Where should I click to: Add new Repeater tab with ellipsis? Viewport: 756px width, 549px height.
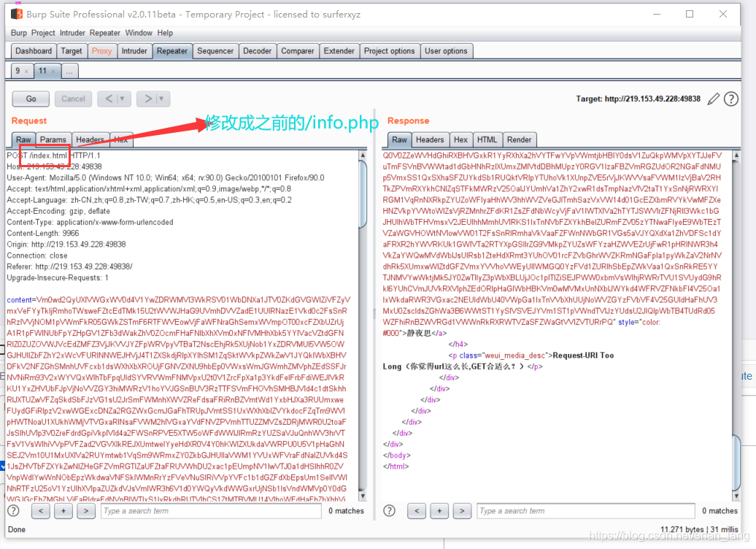[x=69, y=71]
